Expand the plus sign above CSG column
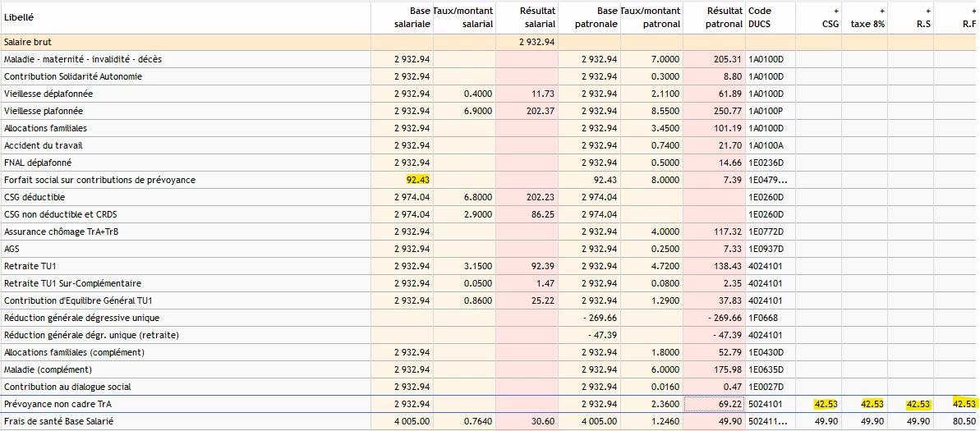This screenshot has width=980, height=431. click(836, 11)
